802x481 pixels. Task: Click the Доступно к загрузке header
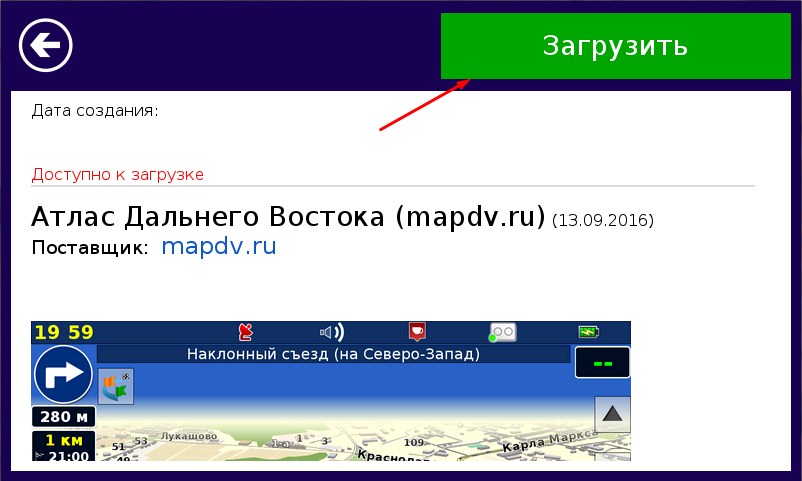pyautogui.click(x=118, y=175)
